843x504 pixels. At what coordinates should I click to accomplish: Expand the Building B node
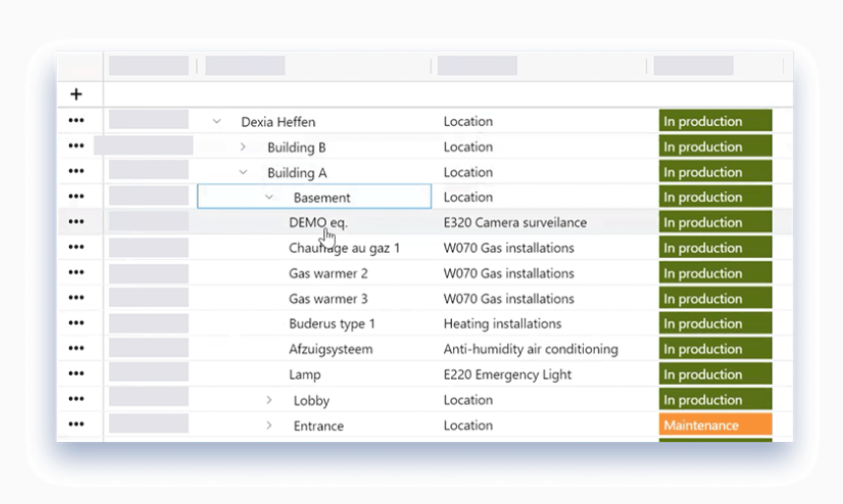243,147
